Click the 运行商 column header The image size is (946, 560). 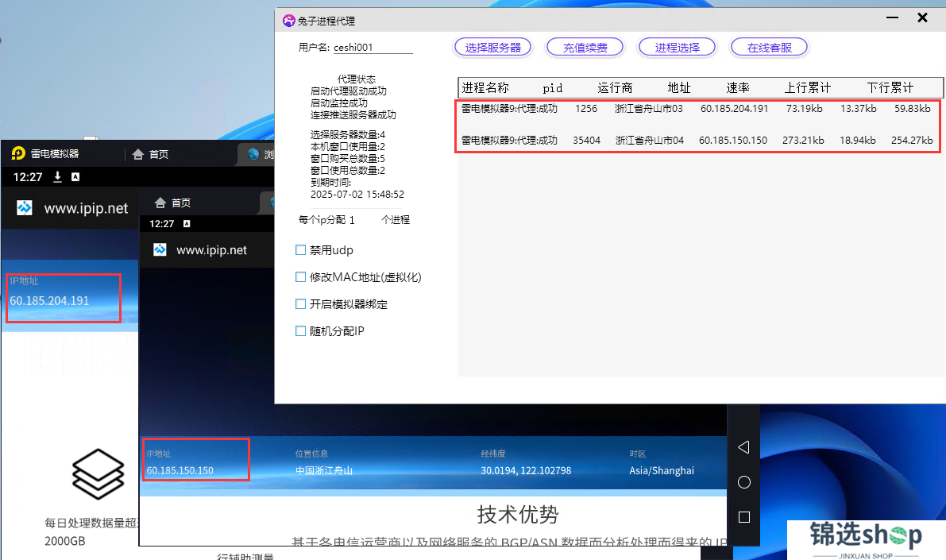pyautogui.click(x=615, y=88)
